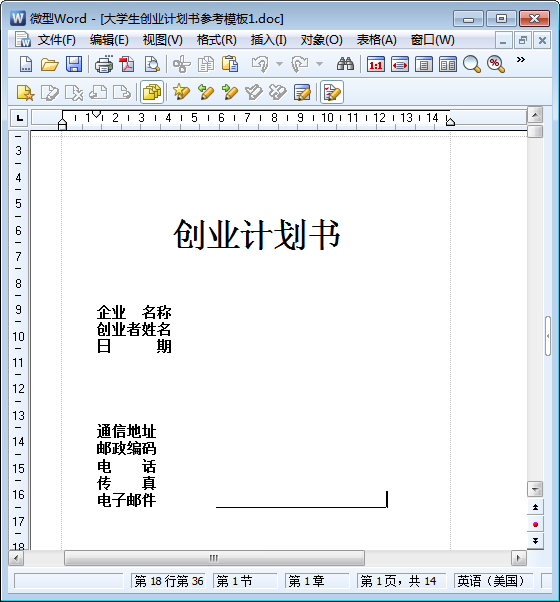Image resolution: width=560 pixels, height=602 pixels.
Task: Create a new document with New icon
Action: coord(26,64)
